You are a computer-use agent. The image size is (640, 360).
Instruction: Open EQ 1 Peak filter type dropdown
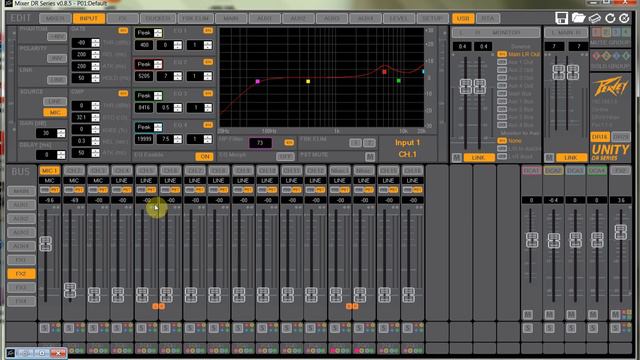(149, 33)
